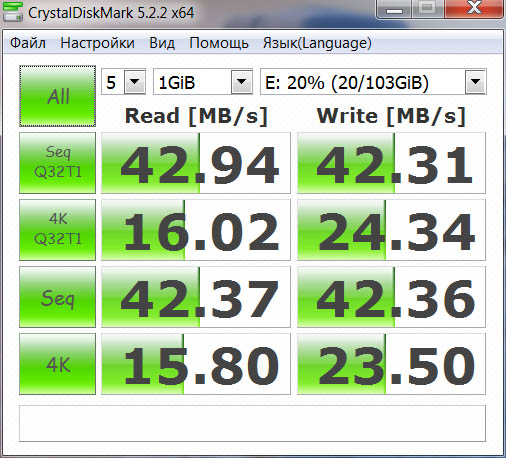The image size is (506, 458).
Task: Open the Файл menu
Action: coord(28,43)
